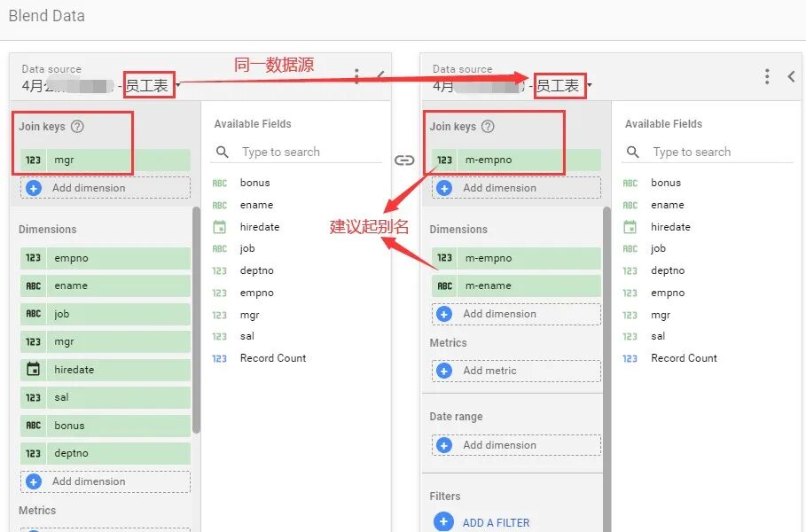
Task: Click right dimensions panel scrollbar
Action: 606,369
